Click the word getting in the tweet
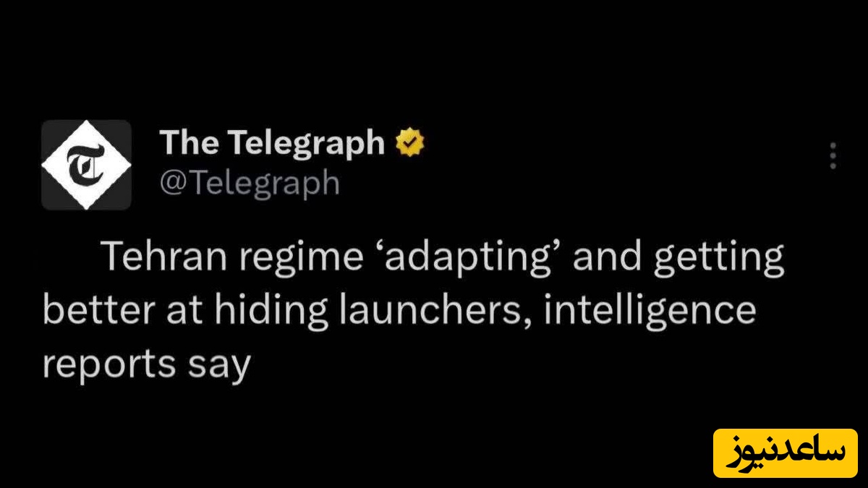 719,259
